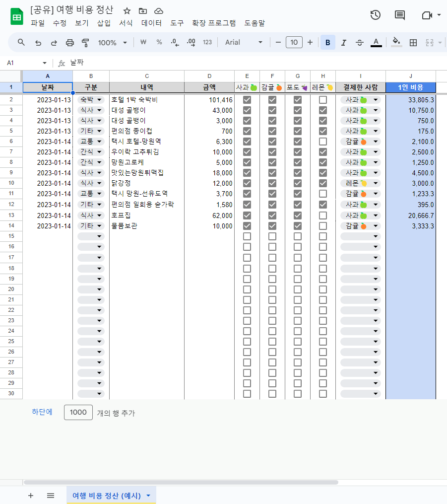Toggle 포도 checkbox for 호프집 row
This screenshot has width=447, height=504.
click(298, 216)
